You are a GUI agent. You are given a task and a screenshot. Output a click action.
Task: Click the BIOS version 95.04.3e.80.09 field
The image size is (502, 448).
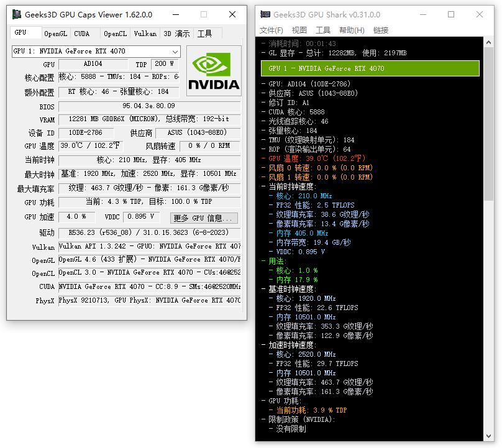point(149,106)
